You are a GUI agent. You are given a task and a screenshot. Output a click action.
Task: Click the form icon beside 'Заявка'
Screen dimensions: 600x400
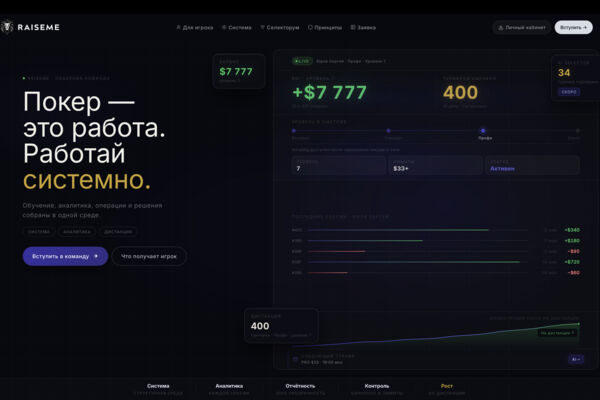point(353,28)
